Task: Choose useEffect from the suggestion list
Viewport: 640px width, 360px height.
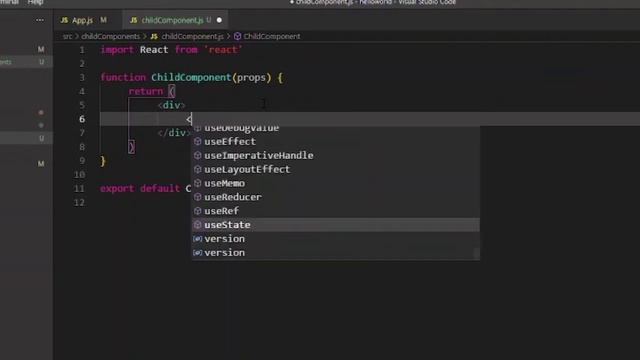Action: coord(336,142)
